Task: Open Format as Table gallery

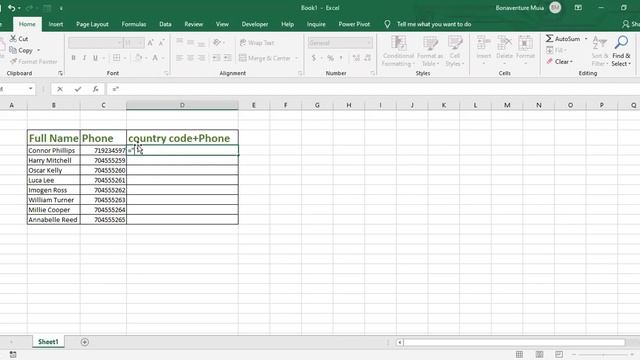Action: pyautogui.click(x=430, y=51)
